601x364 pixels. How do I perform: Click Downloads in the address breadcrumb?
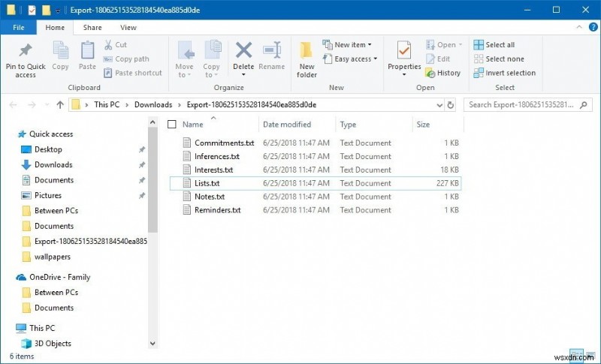pyautogui.click(x=153, y=104)
